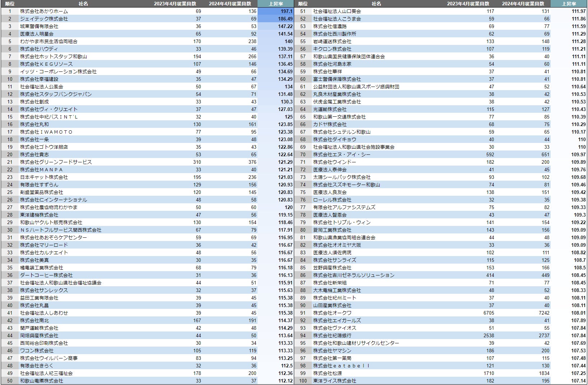
Task: Click 株式会社あおぞらケアセンター
Action: click(x=54, y=237)
